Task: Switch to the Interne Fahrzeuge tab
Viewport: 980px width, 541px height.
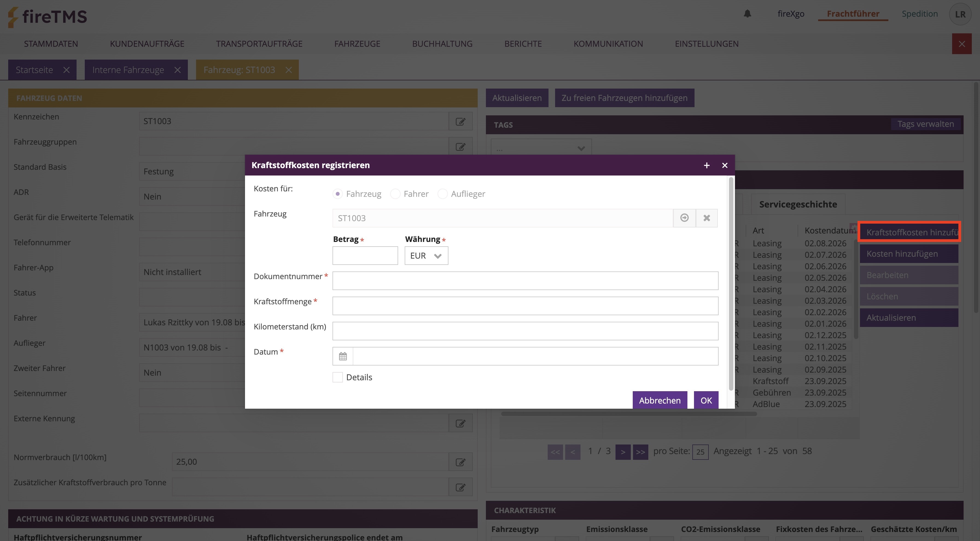Action: (x=128, y=70)
